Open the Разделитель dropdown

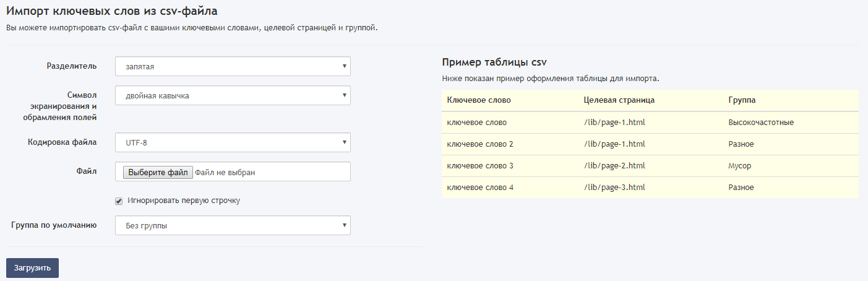[x=233, y=66]
